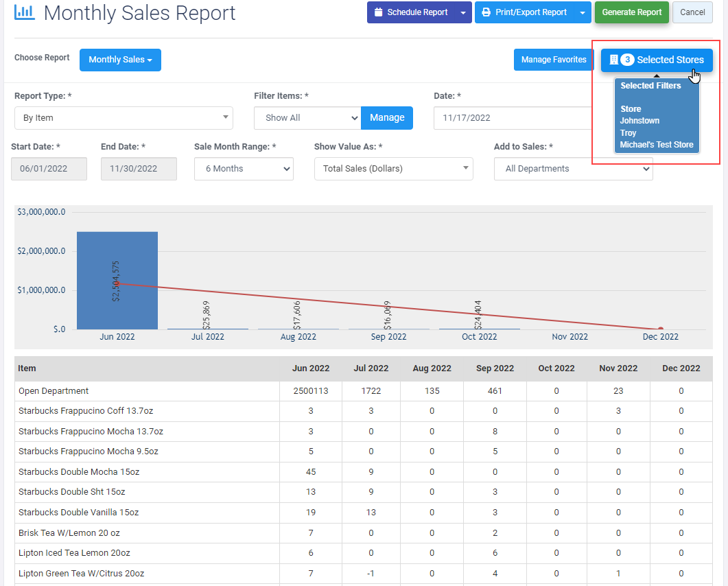
Task: Click the calendar icon on Schedule Report
Action: 378,12
